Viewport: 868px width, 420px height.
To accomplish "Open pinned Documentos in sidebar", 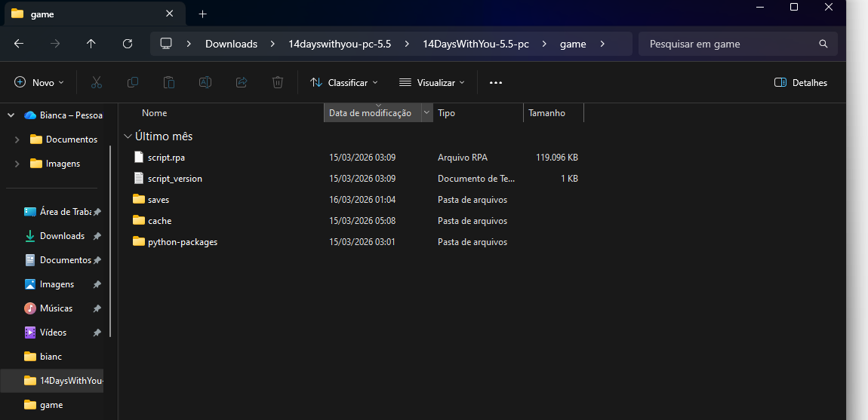I will point(58,260).
